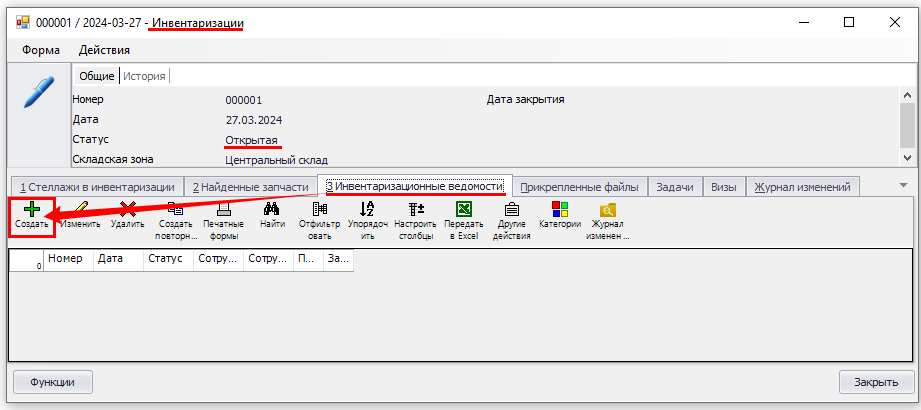Switch to Стеллажи в инвентаризации tab

coord(97,187)
